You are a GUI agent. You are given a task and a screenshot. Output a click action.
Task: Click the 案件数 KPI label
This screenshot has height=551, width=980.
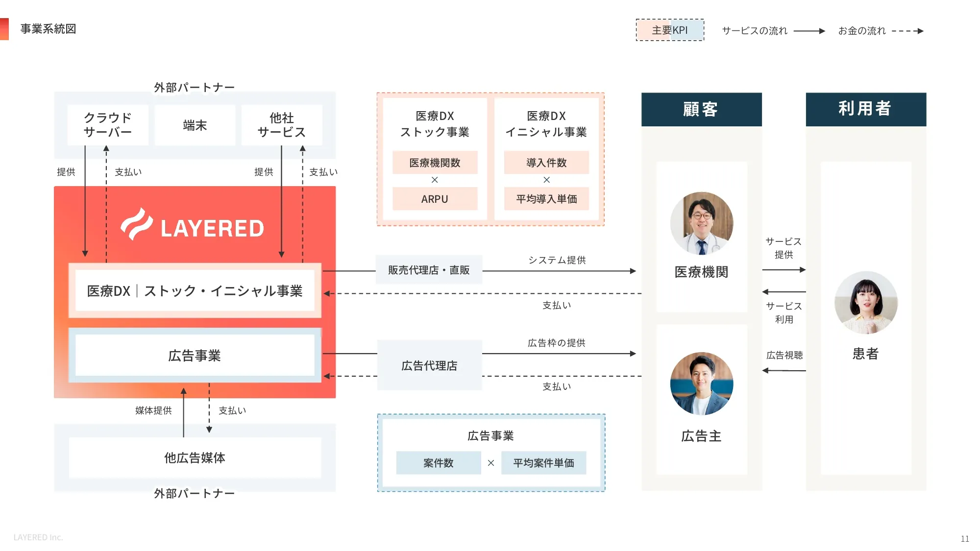pos(439,463)
